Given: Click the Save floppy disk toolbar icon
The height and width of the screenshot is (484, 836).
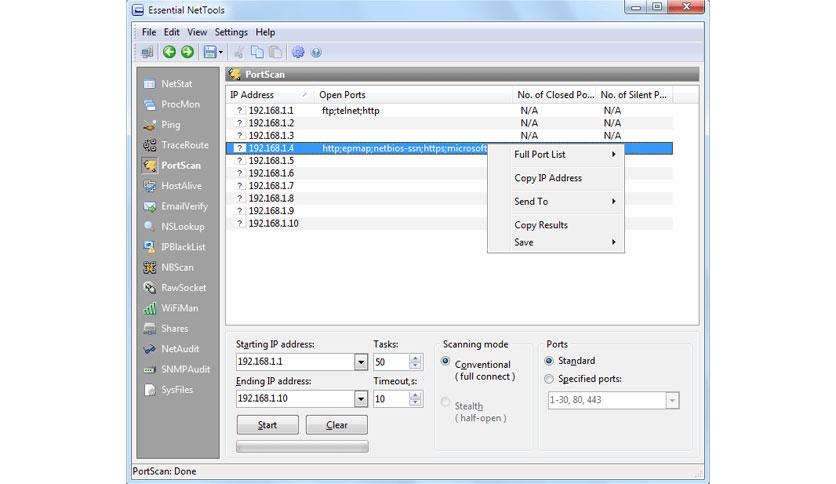Looking at the screenshot, I should [x=210, y=52].
